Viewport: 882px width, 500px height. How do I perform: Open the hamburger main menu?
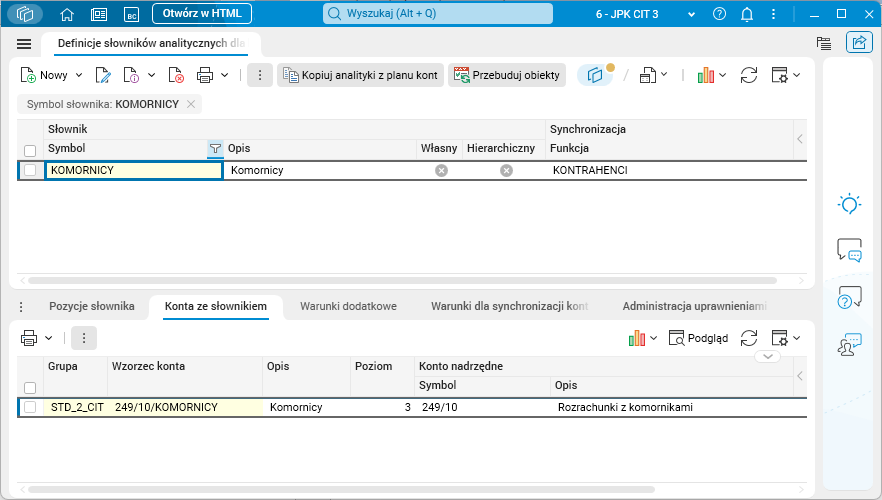24,44
